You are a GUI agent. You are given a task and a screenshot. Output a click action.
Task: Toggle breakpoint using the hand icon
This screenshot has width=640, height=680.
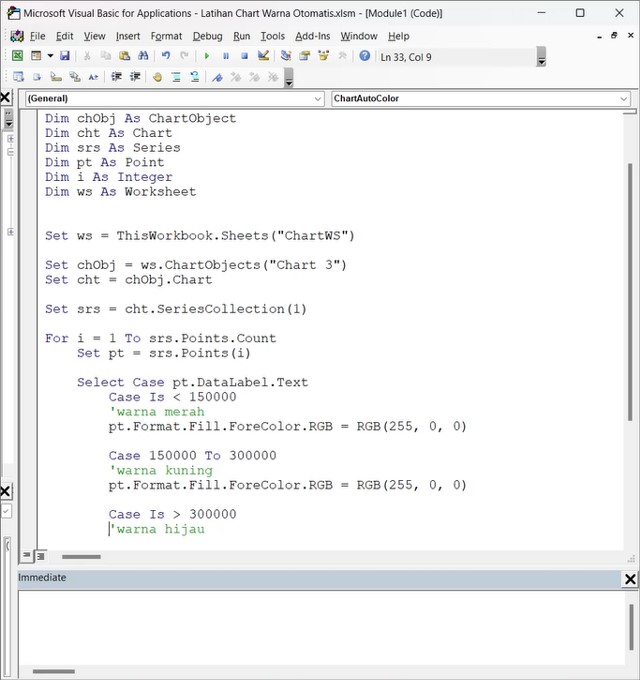[x=157, y=77]
